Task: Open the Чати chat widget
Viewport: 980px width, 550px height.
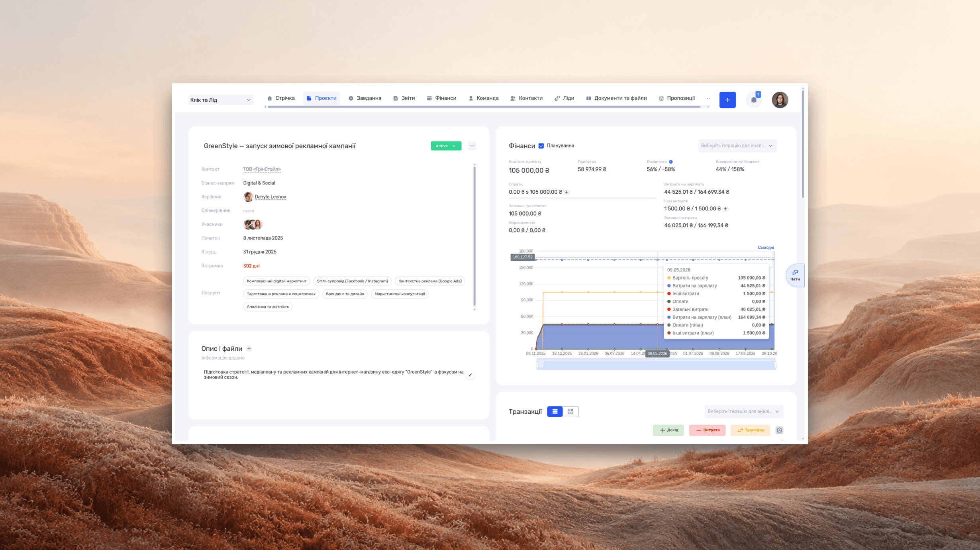Action: (x=795, y=275)
